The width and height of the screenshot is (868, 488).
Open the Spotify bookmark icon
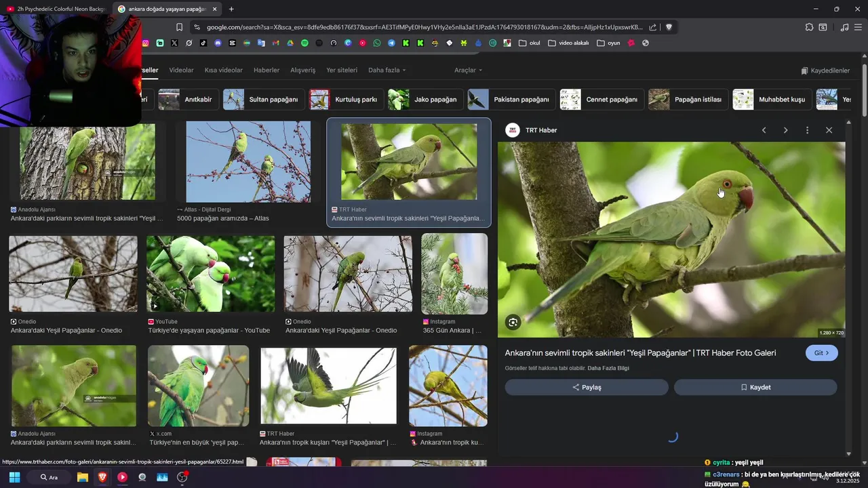[304, 43]
